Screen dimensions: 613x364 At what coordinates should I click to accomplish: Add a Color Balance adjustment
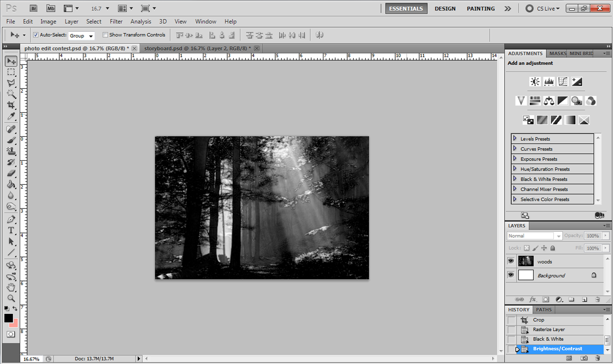[x=549, y=101]
